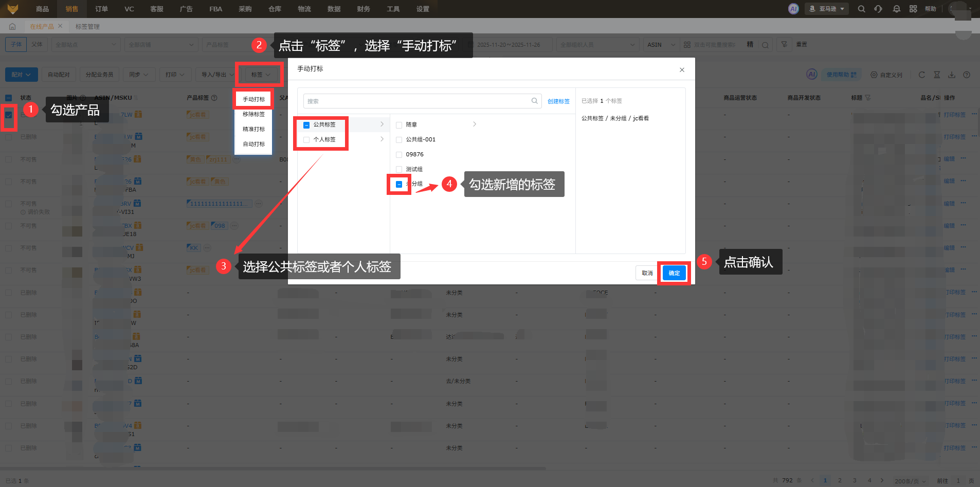Viewport: 980px width, 487px height.
Task: Click the logo in the top-left corner
Action: tap(13, 9)
